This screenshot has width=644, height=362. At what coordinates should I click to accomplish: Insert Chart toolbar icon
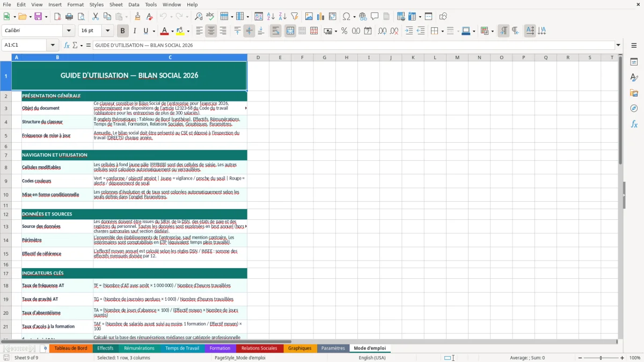321,17
